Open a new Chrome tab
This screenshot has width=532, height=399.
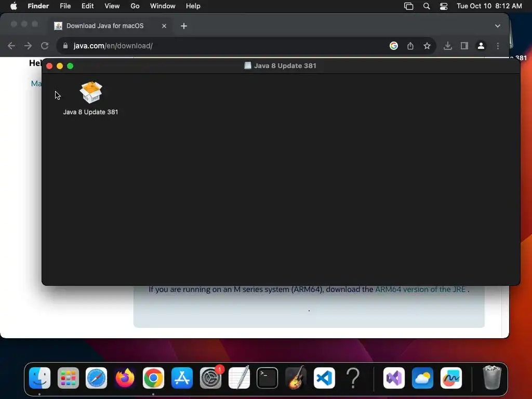[184, 26]
